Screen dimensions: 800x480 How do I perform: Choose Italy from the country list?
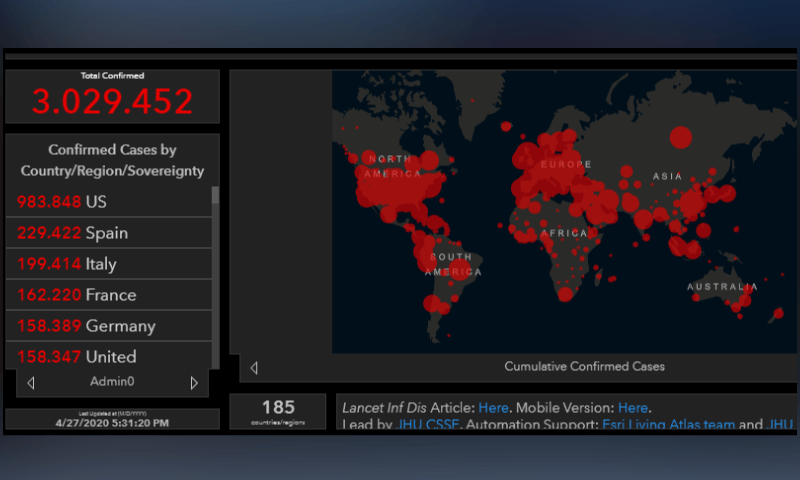(110, 264)
